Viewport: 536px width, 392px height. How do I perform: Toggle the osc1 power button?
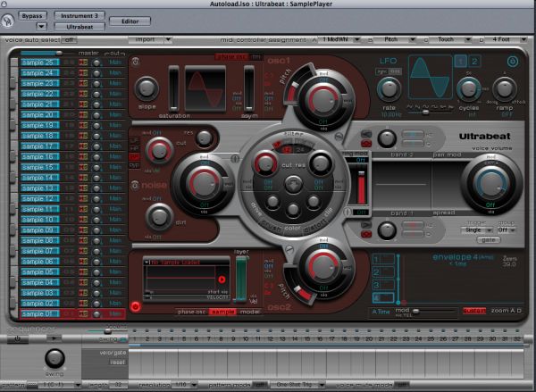136,63
